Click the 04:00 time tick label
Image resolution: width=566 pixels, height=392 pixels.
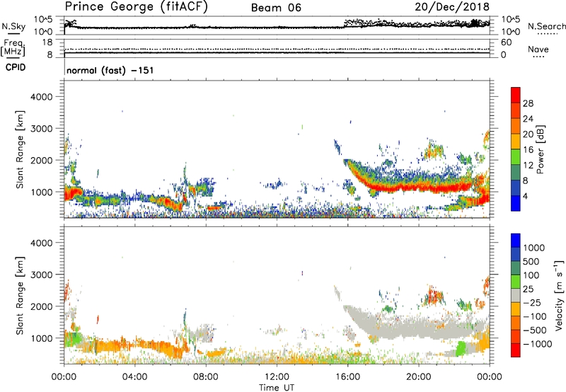tap(135, 377)
